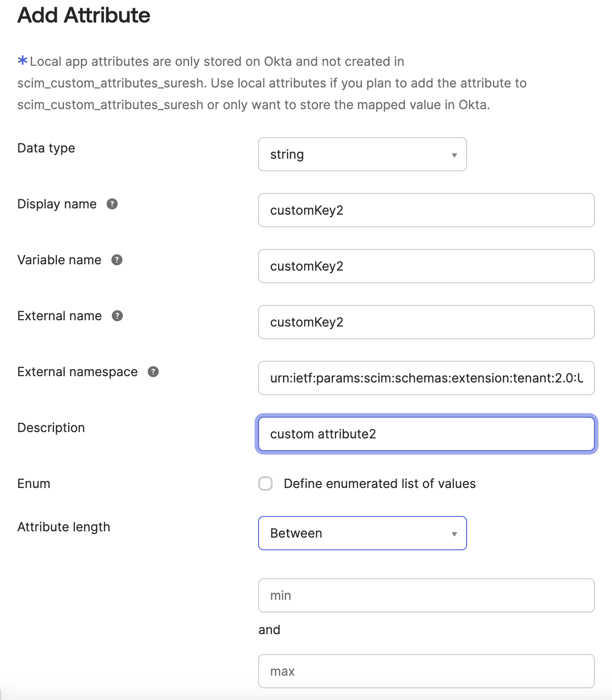Click the max attribute length field
This screenshot has height=700, width=612.
[426, 671]
